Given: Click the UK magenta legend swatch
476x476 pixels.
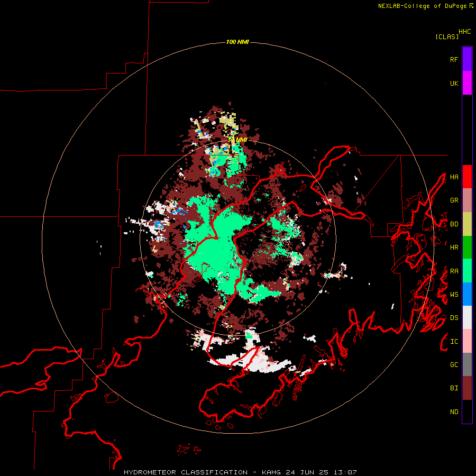Looking at the screenshot, I should [x=467, y=83].
